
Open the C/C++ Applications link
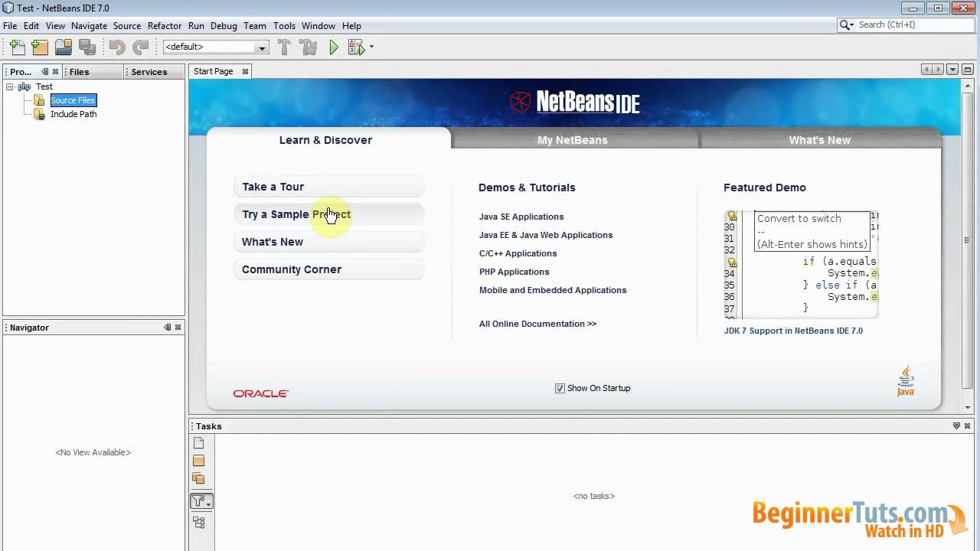tap(518, 253)
